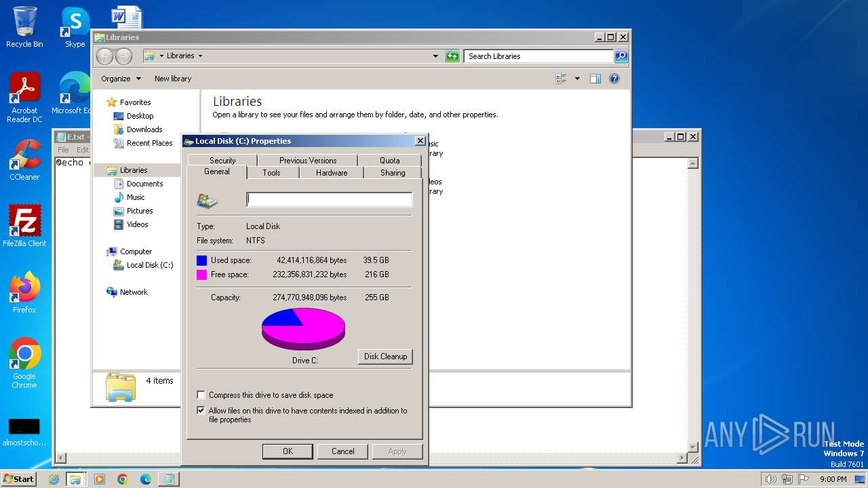Select Recent Places in navigation pane
The height and width of the screenshot is (488, 868).
pos(149,143)
